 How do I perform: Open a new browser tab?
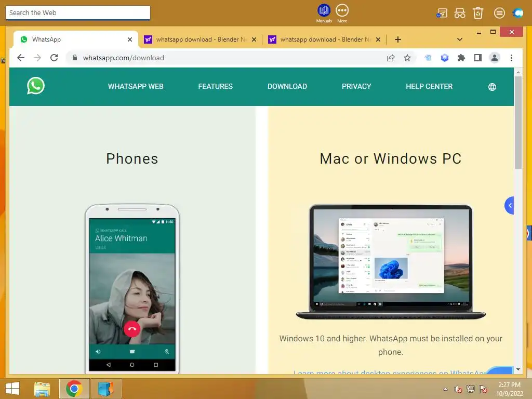click(x=397, y=39)
